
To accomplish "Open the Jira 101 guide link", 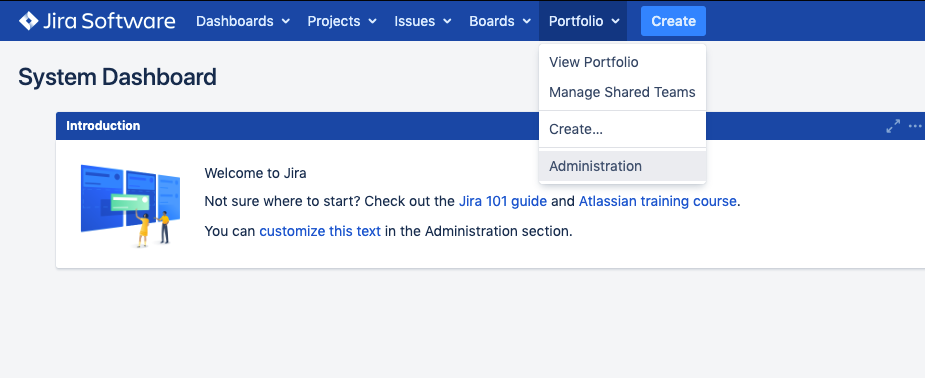I will coord(503,201).
